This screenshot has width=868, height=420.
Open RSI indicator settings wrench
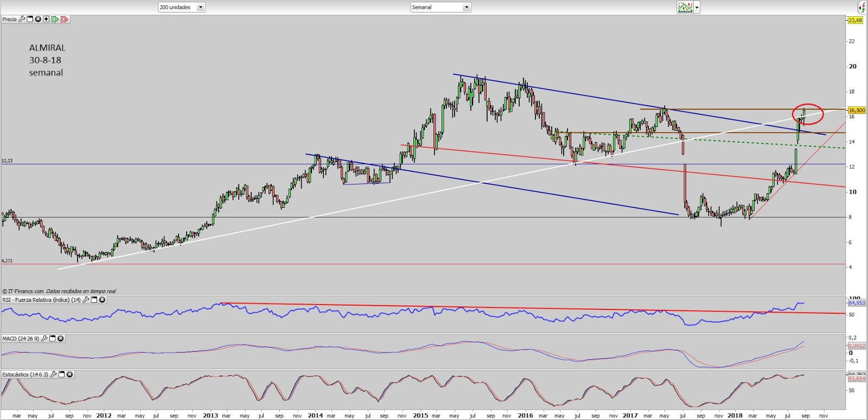(86, 300)
